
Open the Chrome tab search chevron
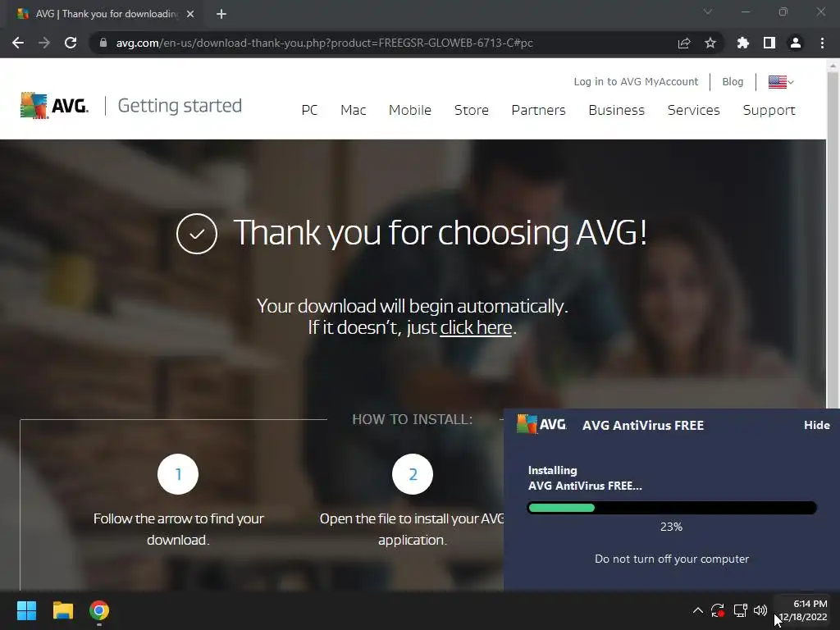[x=708, y=11]
